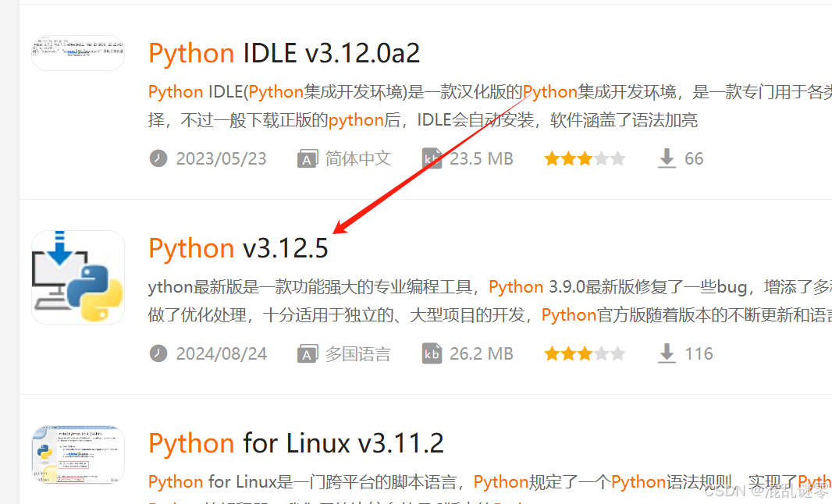832x504 pixels.
Task: Click the Python IDLE screenshot thumbnail
Action: click(x=78, y=53)
